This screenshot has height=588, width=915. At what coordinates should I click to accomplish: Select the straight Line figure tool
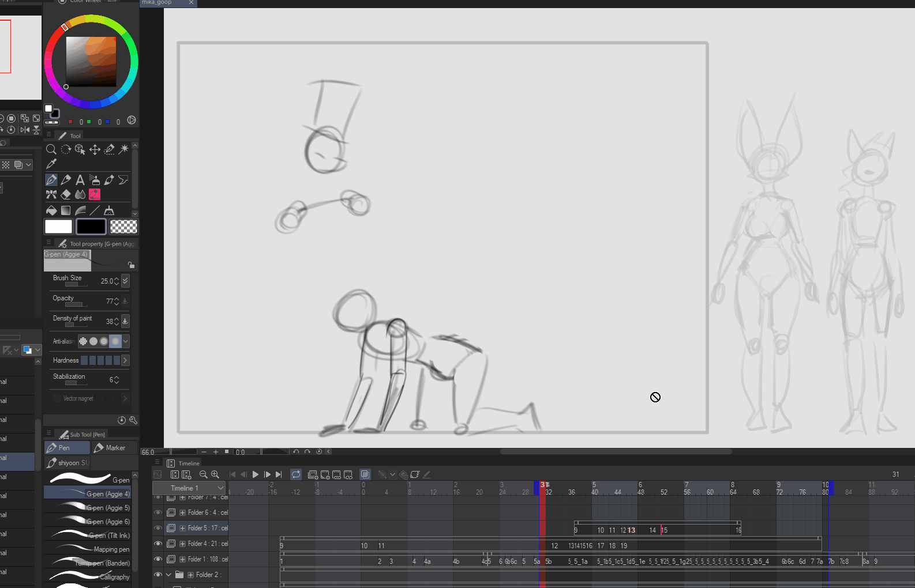pyautogui.click(x=95, y=210)
